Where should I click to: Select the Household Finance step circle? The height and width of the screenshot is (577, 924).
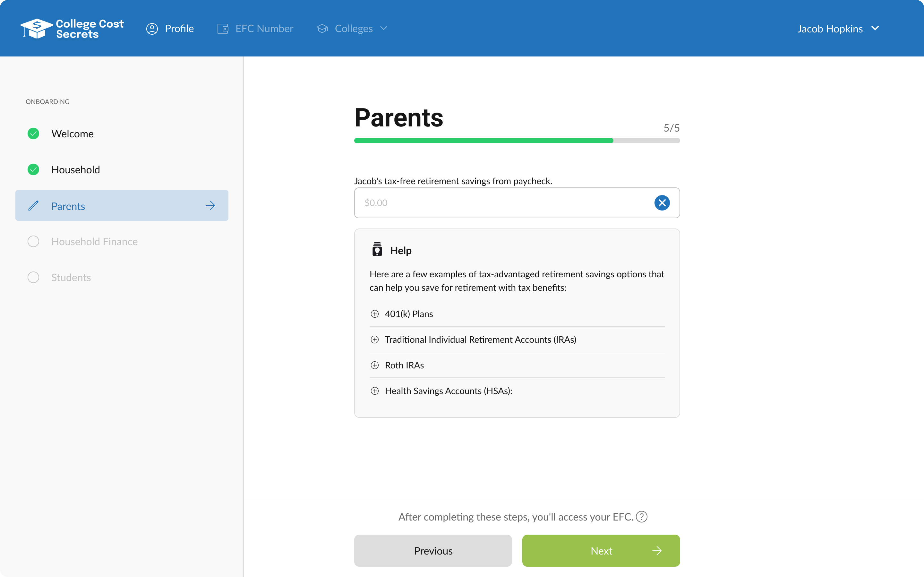(33, 241)
